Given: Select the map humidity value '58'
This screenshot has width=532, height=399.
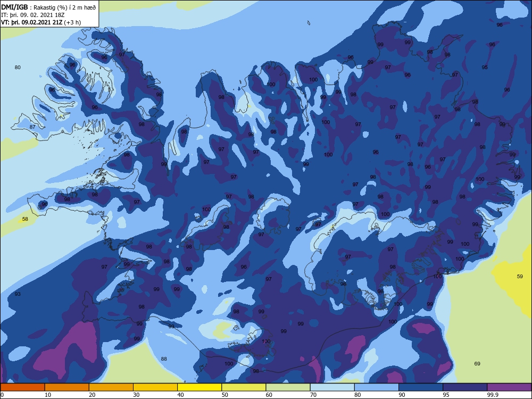Looking at the screenshot, I should (x=25, y=219).
